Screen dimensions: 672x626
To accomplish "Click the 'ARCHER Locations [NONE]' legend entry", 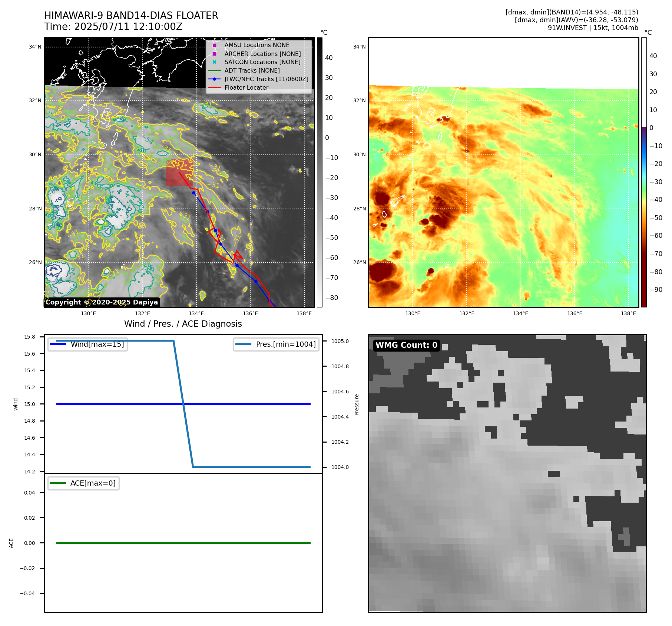I will click(263, 54).
